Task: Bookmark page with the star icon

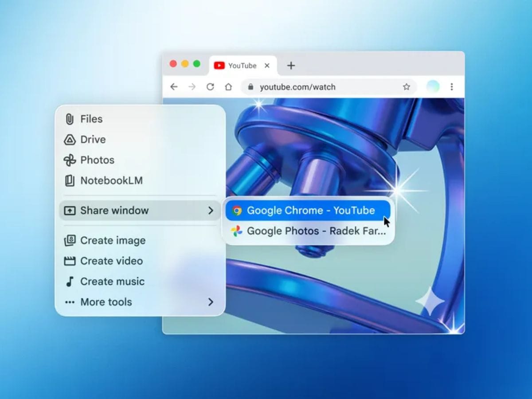Action: pyautogui.click(x=406, y=87)
